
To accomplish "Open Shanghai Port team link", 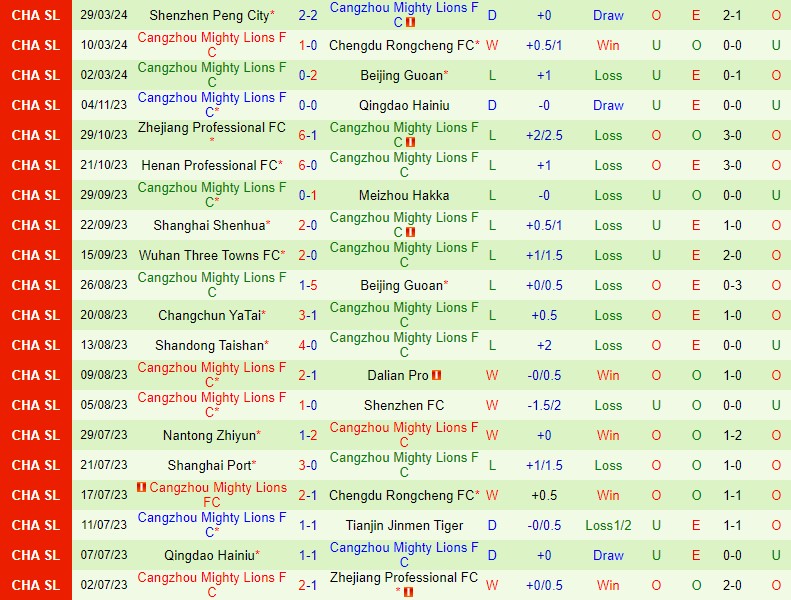I will pos(209,465).
